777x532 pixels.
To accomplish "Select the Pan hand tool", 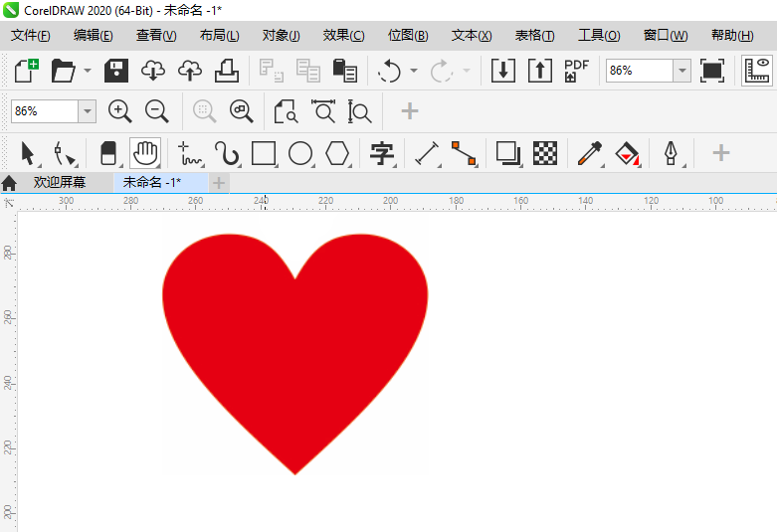I will point(145,153).
